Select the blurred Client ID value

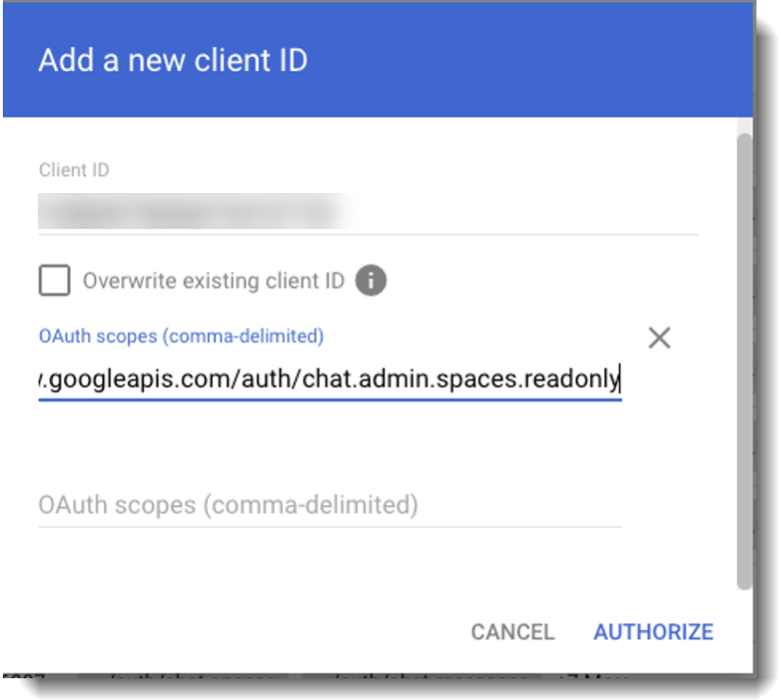(x=189, y=212)
